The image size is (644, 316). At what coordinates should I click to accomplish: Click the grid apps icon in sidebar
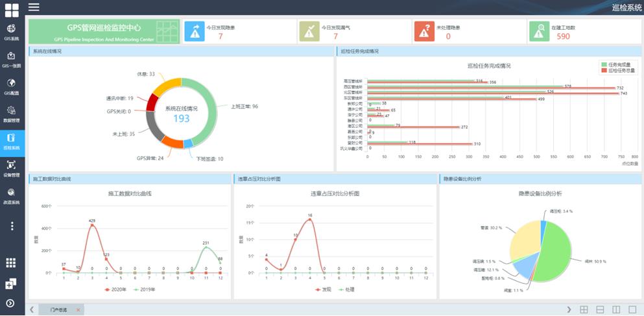[11, 263]
